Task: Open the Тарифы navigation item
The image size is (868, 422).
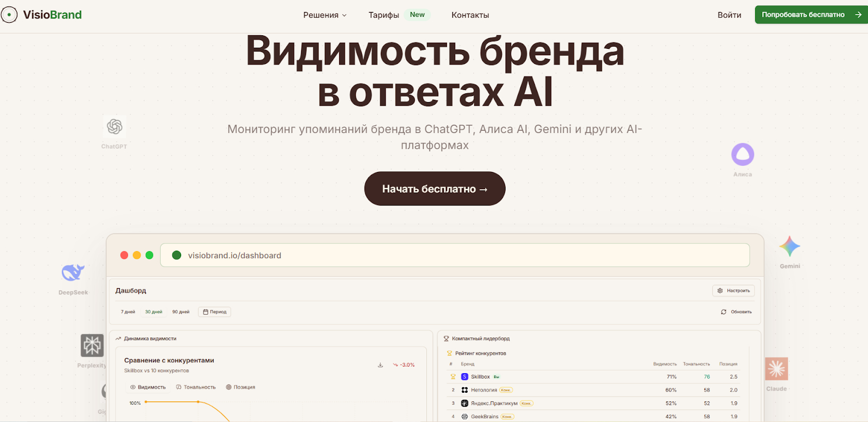Action: pos(384,15)
